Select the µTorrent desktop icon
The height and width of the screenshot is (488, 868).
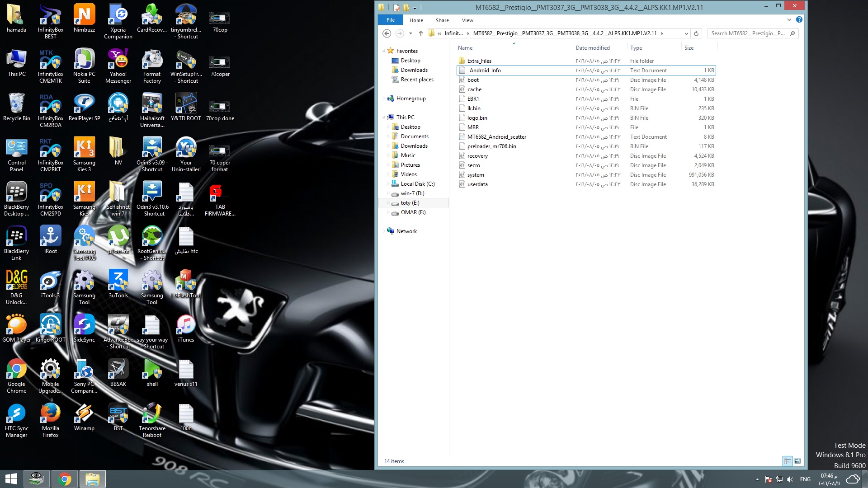(x=118, y=239)
